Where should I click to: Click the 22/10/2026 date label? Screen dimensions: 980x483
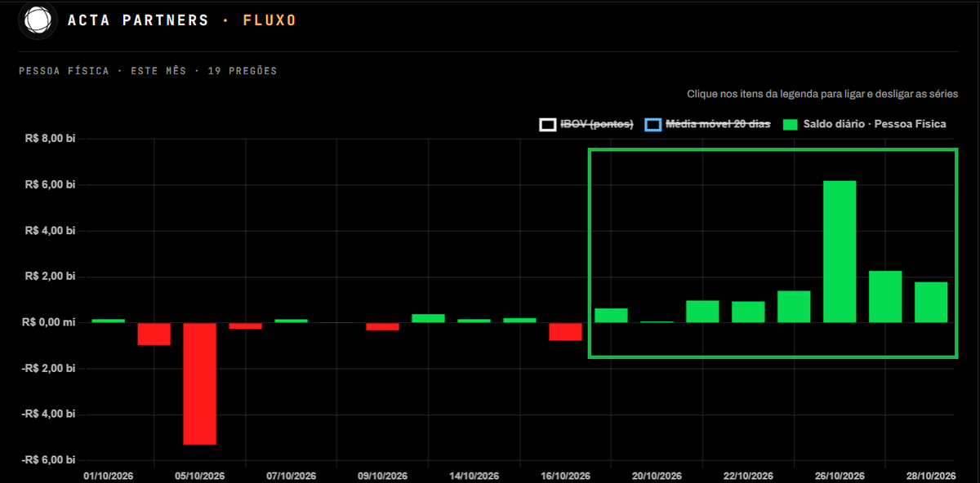tap(749, 476)
